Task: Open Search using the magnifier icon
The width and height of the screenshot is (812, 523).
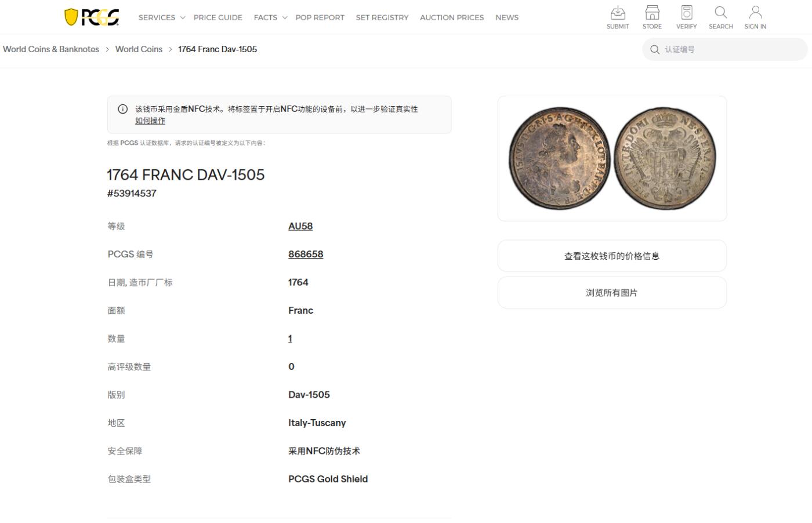Action: coord(720,16)
